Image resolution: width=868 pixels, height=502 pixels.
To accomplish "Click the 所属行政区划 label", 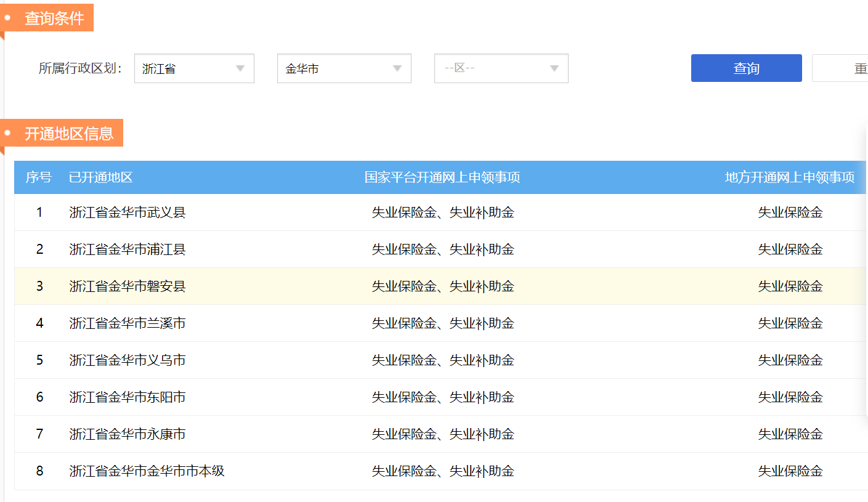I will 80,68.
